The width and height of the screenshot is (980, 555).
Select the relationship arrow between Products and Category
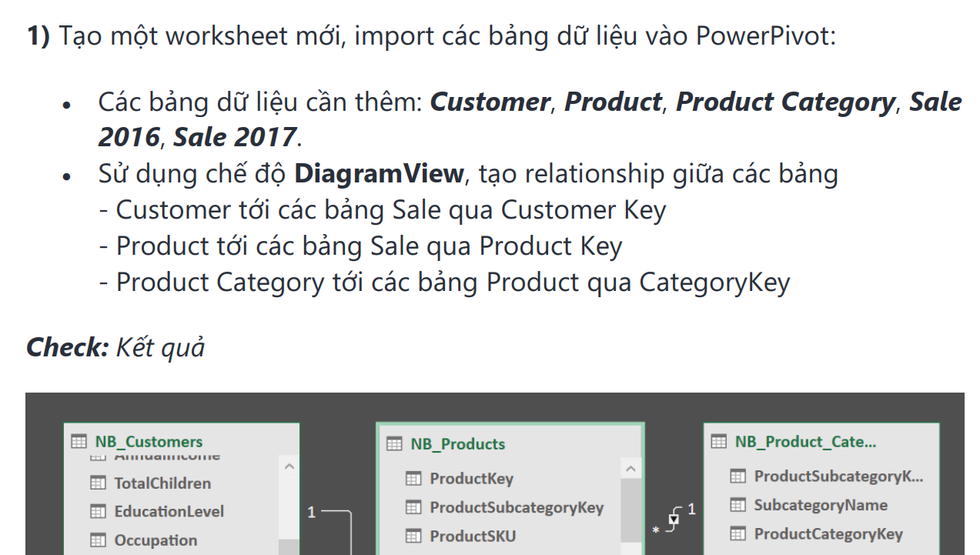(674, 519)
